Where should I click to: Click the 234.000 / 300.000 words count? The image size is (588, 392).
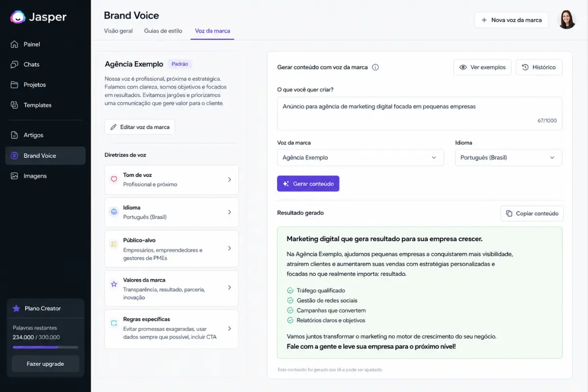click(36, 337)
